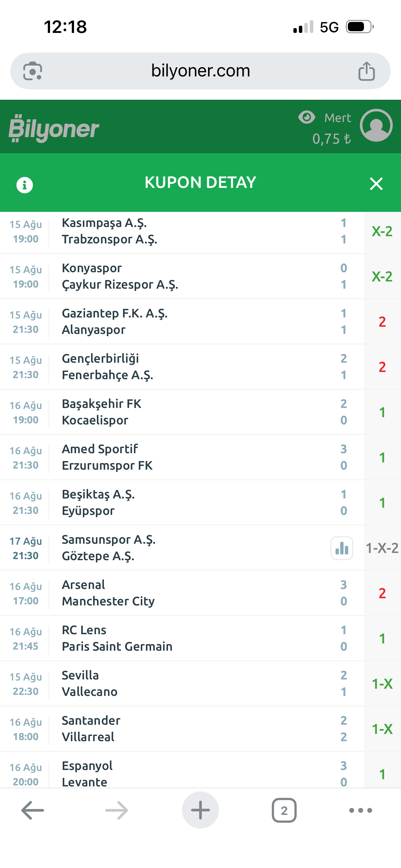Open the reader camera icon in address bar

coord(33,71)
